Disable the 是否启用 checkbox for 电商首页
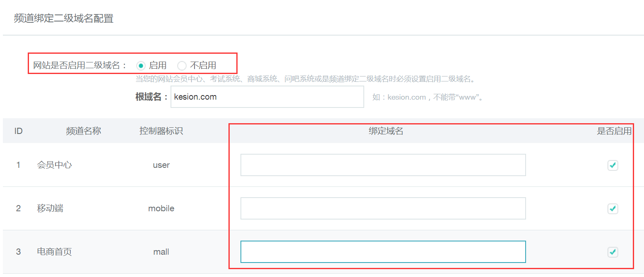 click(613, 252)
